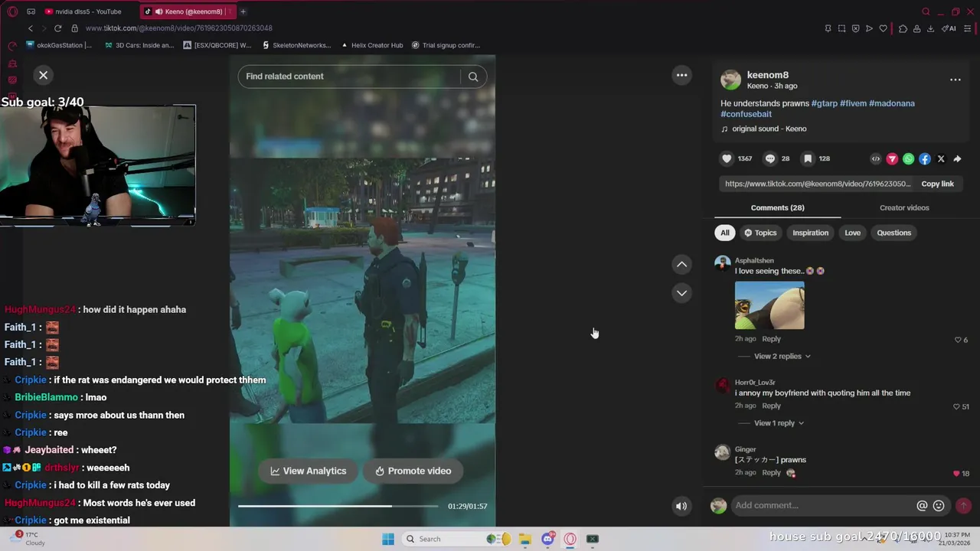Image resolution: width=980 pixels, height=551 pixels.
Task: Open the keenom8 profile avatar
Action: point(730,80)
